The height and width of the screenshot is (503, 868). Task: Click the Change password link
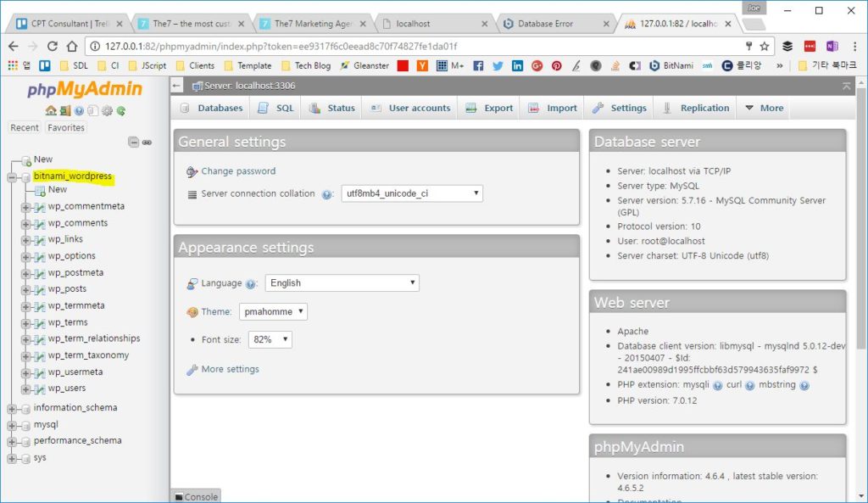pyautogui.click(x=238, y=171)
